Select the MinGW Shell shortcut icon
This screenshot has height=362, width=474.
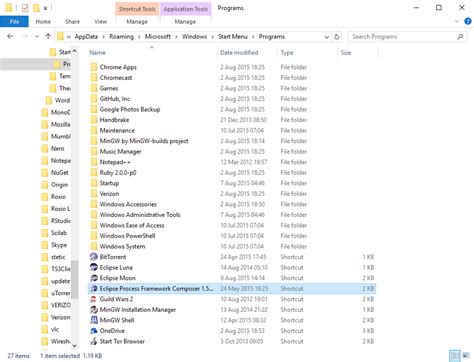[94, 320]
